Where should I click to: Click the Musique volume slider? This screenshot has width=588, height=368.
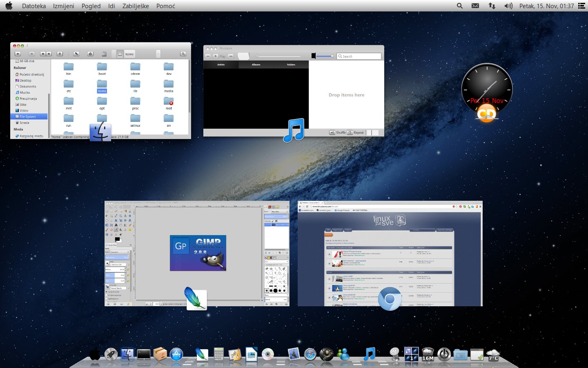[x=325, y=56]
